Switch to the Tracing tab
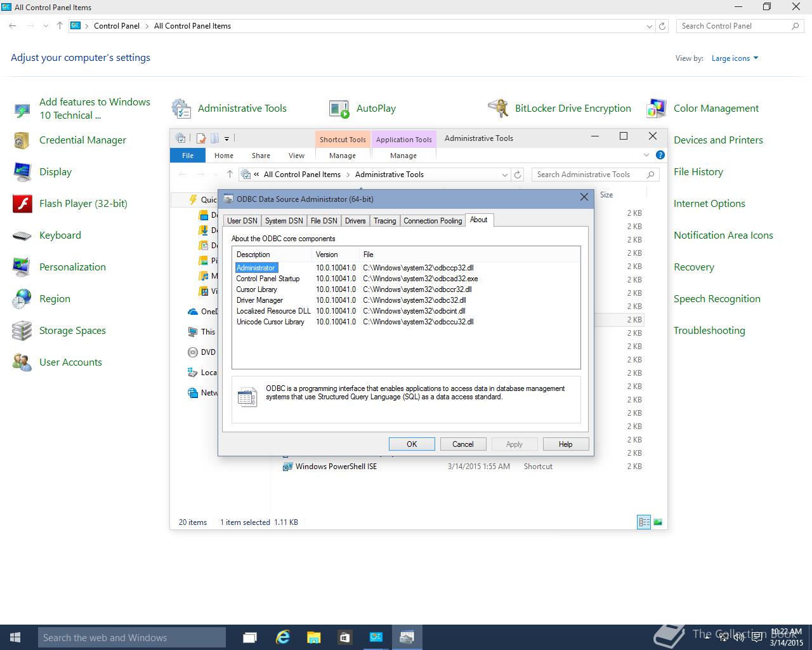This screenshot has height=650, width=812. point(384,221)
